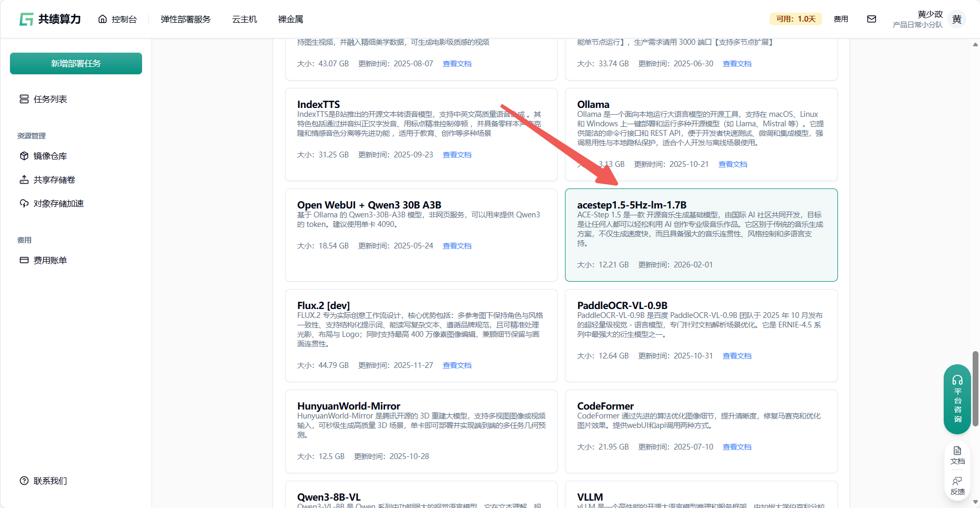Click the 联系我们 help icon

point(24,481)
